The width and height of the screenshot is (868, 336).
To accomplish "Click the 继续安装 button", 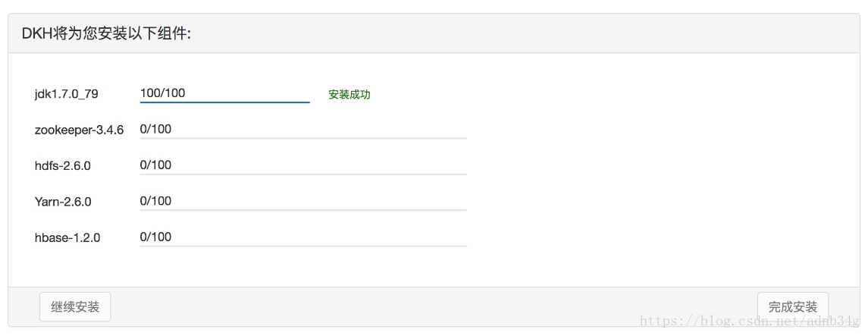I will (75, 307).
